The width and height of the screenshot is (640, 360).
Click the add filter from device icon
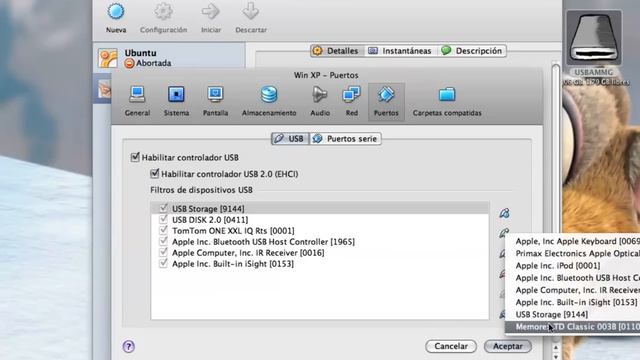(503, 233)
